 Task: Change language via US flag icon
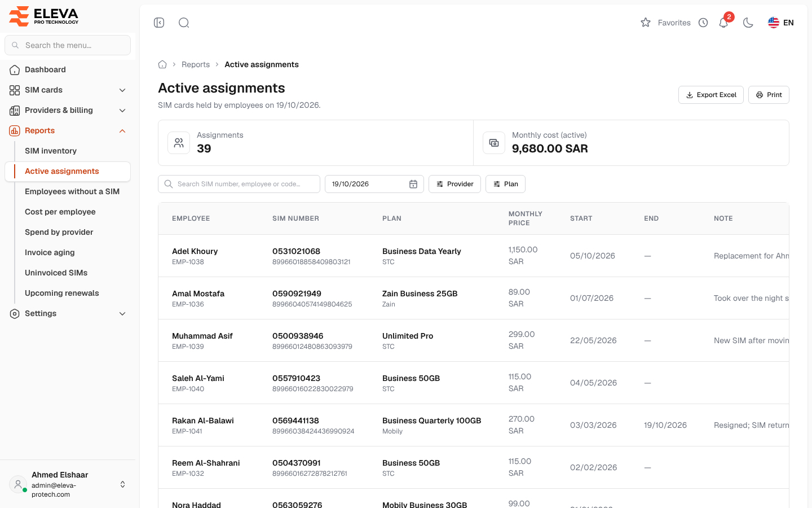tap(774, 23)
